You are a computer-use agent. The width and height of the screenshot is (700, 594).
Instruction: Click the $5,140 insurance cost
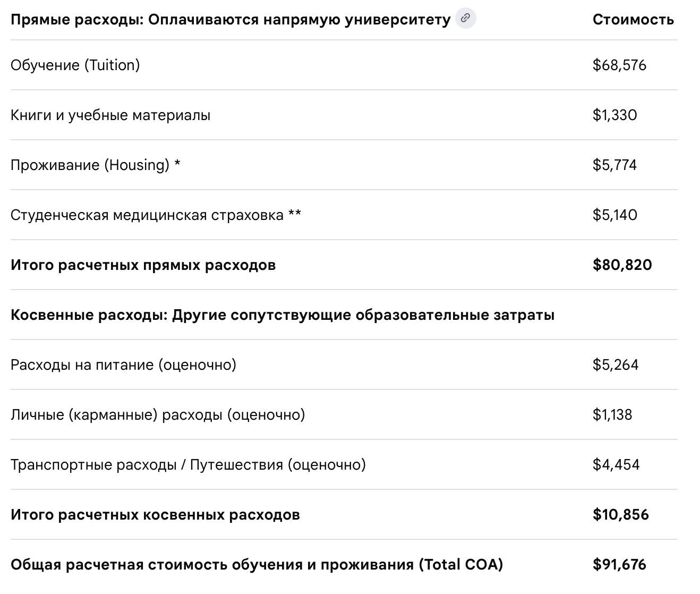click(x=614, y=215)
